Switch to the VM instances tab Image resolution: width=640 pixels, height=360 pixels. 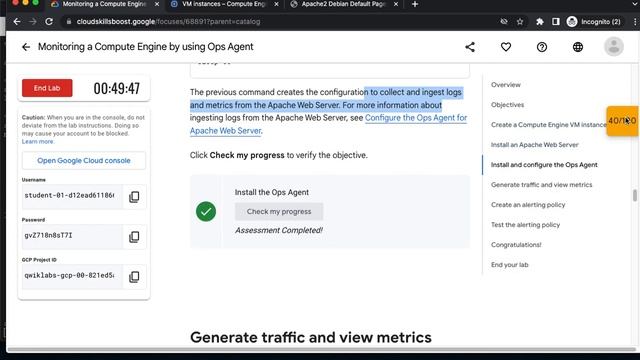pyautogui.click(x=224, y=4)
